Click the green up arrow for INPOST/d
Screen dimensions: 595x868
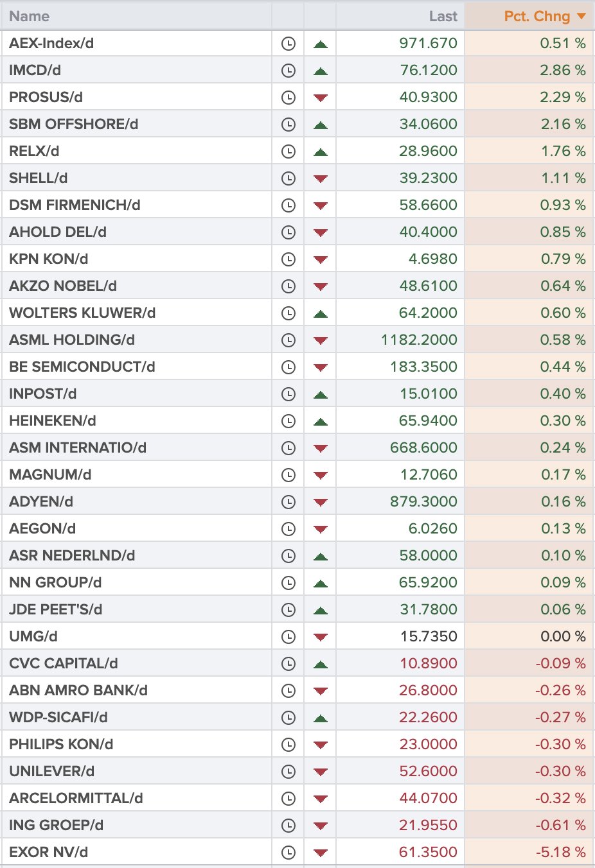[x=321, y=395]
